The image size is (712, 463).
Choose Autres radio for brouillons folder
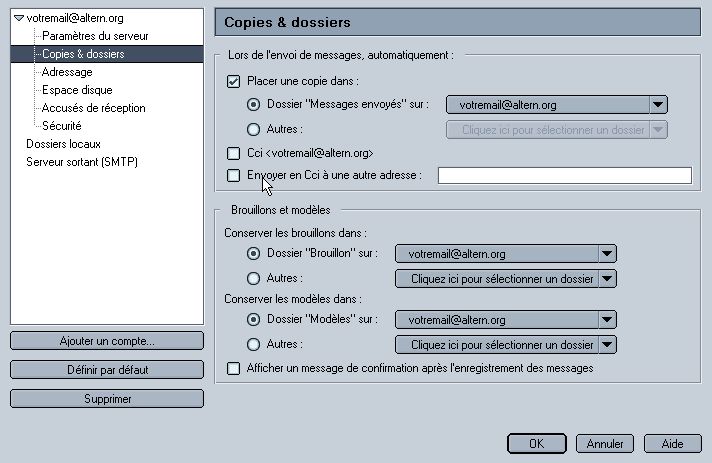253,278
